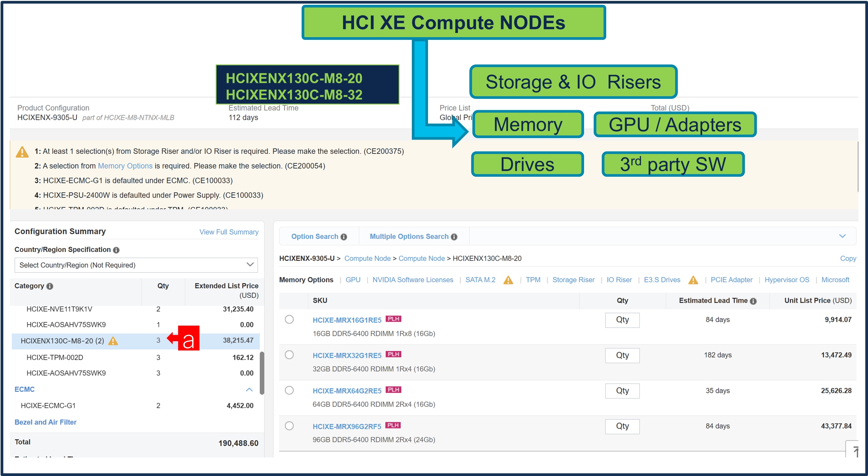Screen dimensions: 868x476
Task: Switch to the SATA M.2 tab
Action: tap(480, 280)
